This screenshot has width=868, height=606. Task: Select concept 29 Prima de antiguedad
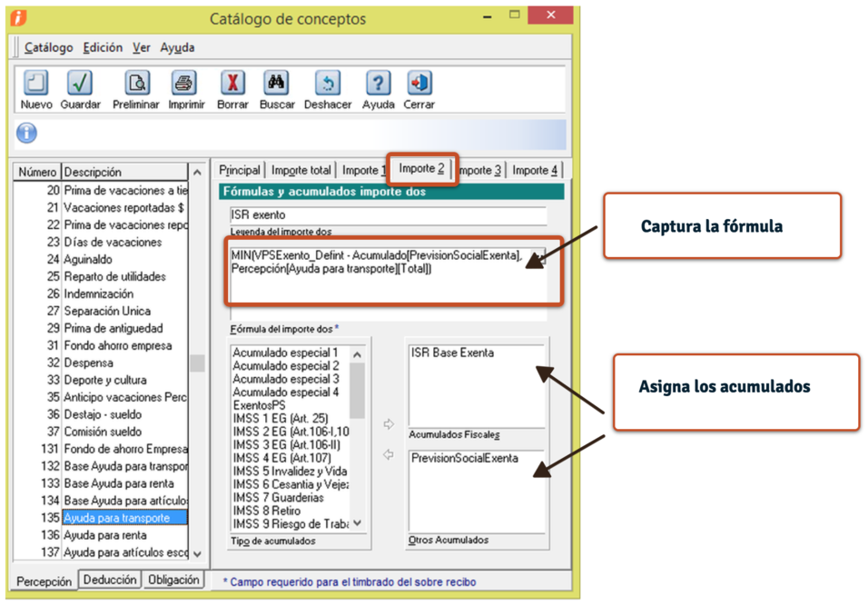coord(101,328)
